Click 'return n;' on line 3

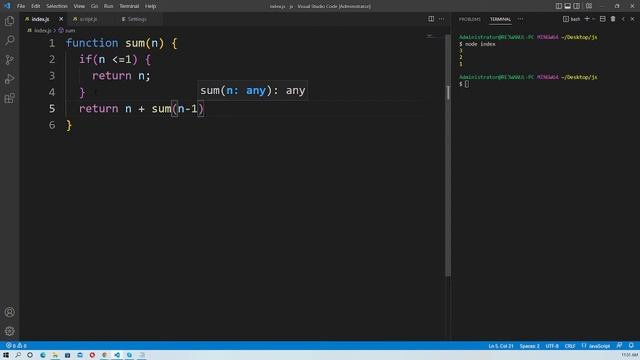point(121,76)
